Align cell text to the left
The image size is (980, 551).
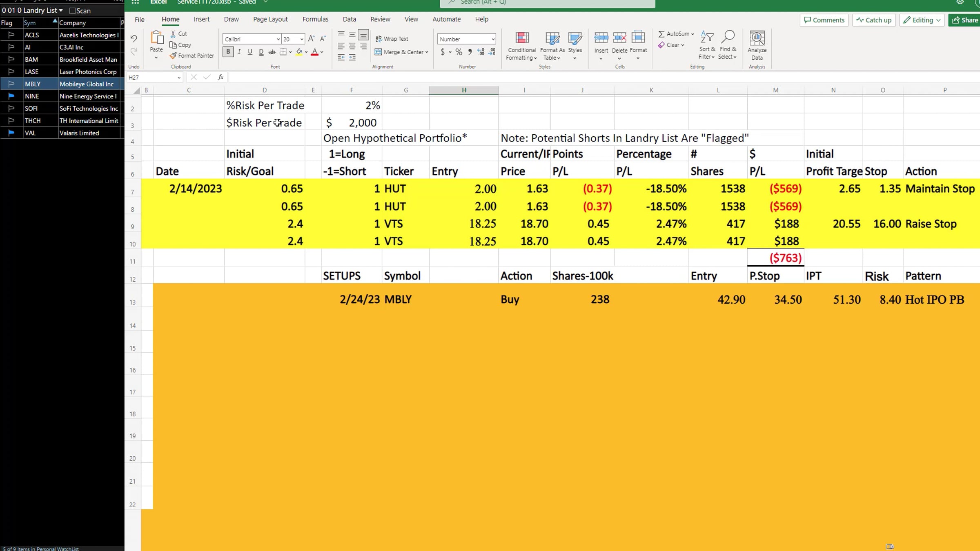341,46
